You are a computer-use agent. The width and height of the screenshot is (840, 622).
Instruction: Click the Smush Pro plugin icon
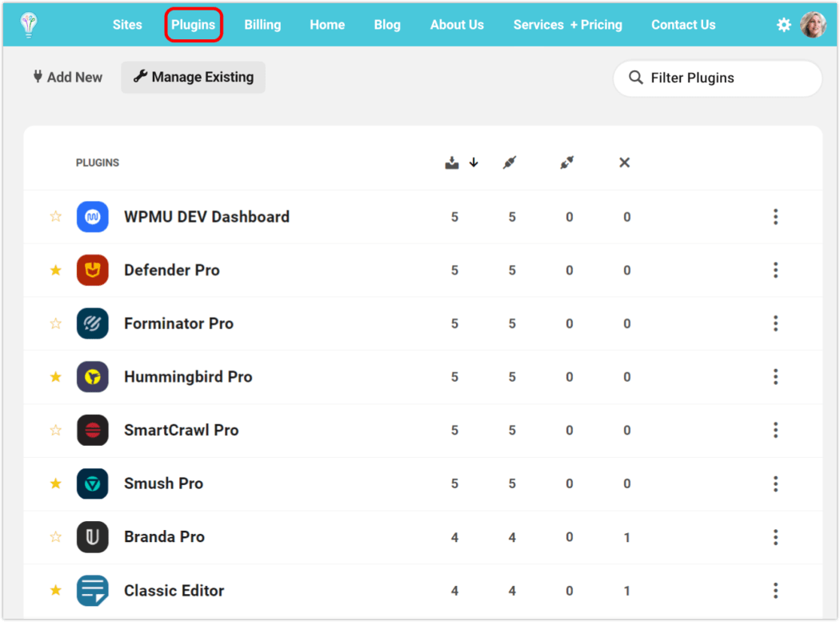[x=93, y=484]
